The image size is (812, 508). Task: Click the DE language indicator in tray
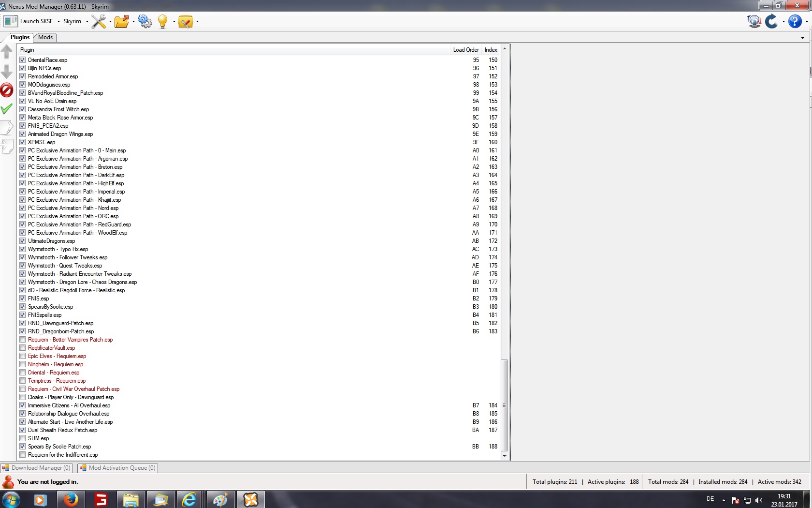tap(710, 499)
